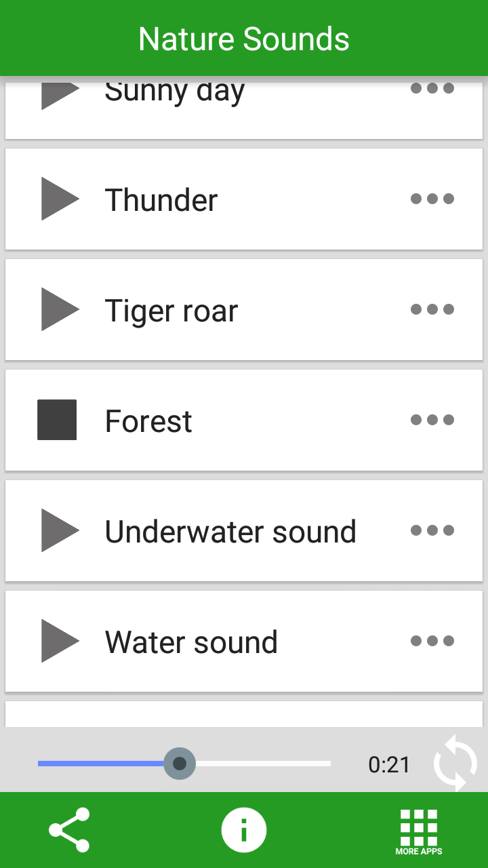The height and width of the screenshot is (868, 488).
Task: Open options menu for Forest
Action: [x=432, y=420]
